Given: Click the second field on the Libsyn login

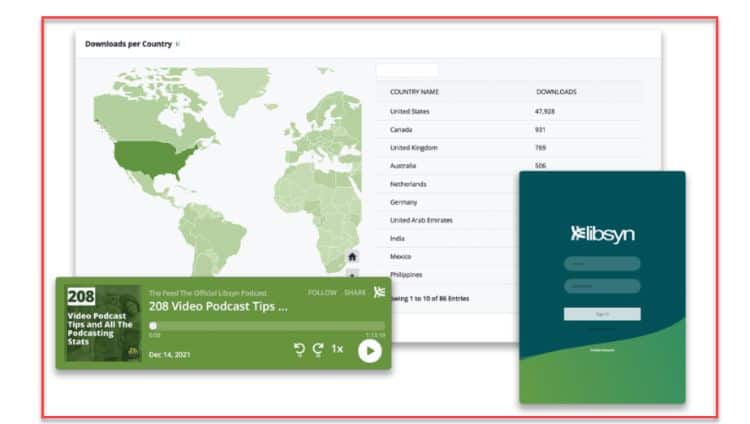Looking at the screenshot, I should coord(602,286).
